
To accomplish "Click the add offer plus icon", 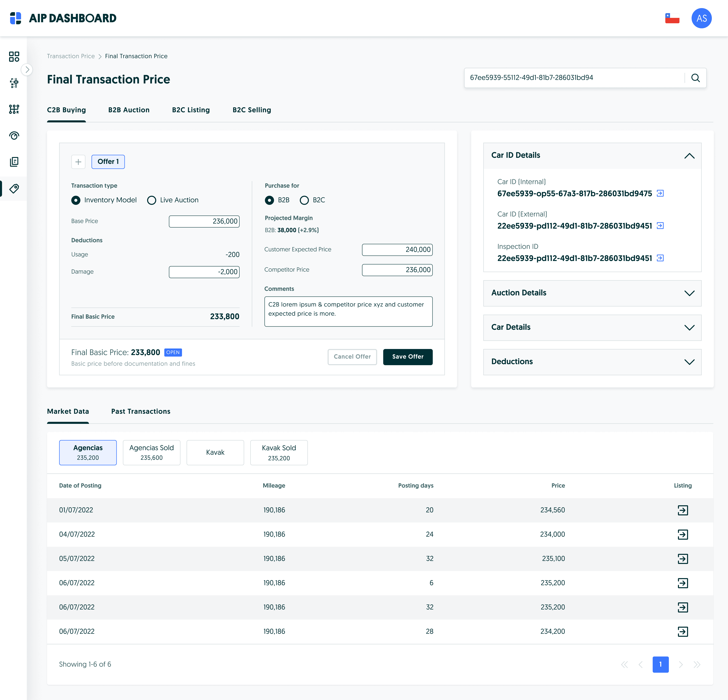I will [78, 162].
